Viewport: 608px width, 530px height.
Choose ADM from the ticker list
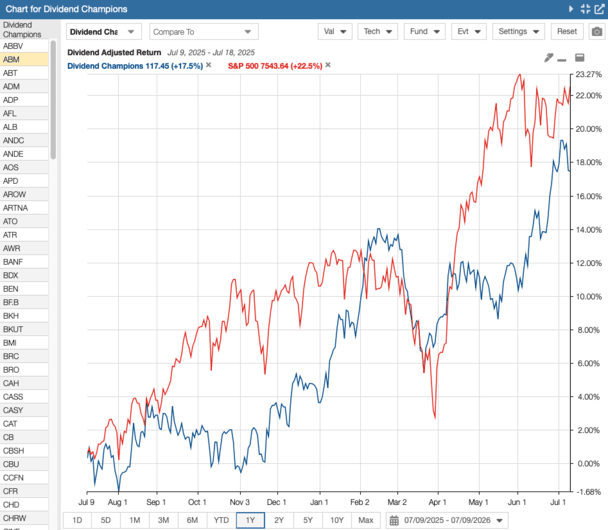pyautogui.click(x=24, y=86)
